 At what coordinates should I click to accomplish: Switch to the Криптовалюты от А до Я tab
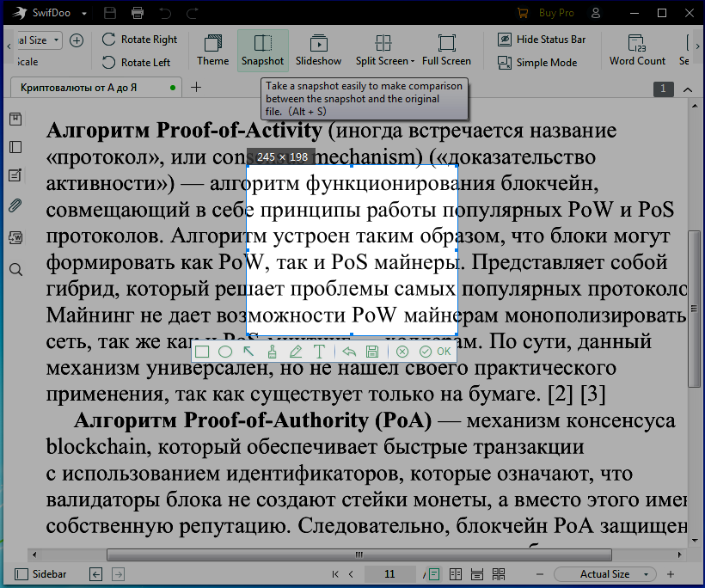tap(90, 88)
